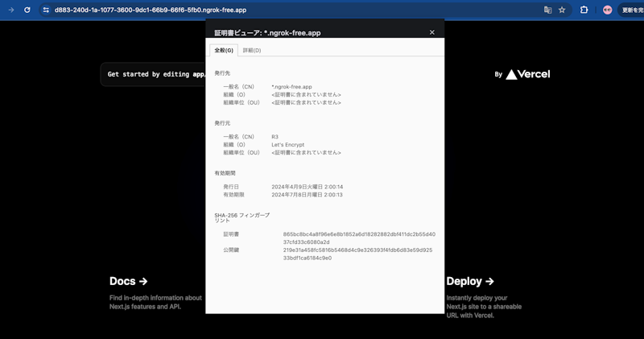644x339 pixels.
Task: Close the certificate viewer dialog
Action: pos(431,32)
